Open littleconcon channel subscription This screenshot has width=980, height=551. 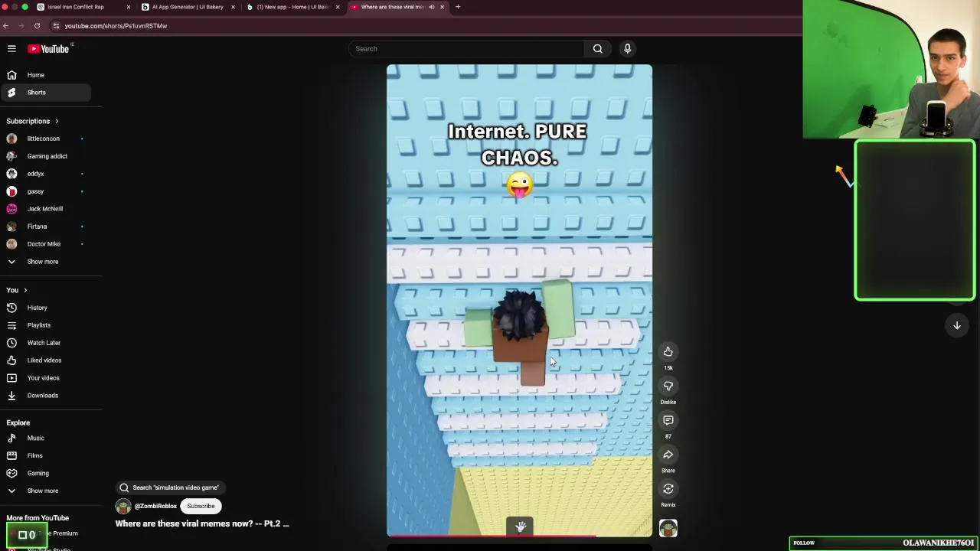[x=46, y=139]
